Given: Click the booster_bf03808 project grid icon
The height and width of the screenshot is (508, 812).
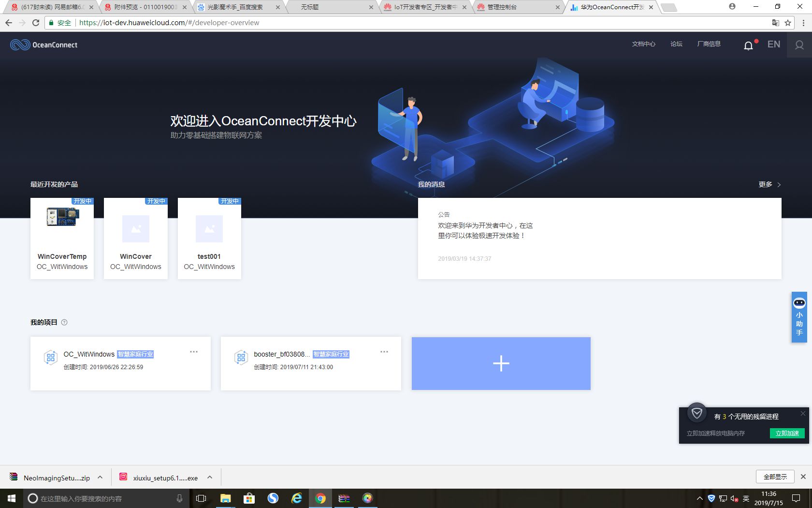Looking at the screenshot, I should [x=241, y=358].
